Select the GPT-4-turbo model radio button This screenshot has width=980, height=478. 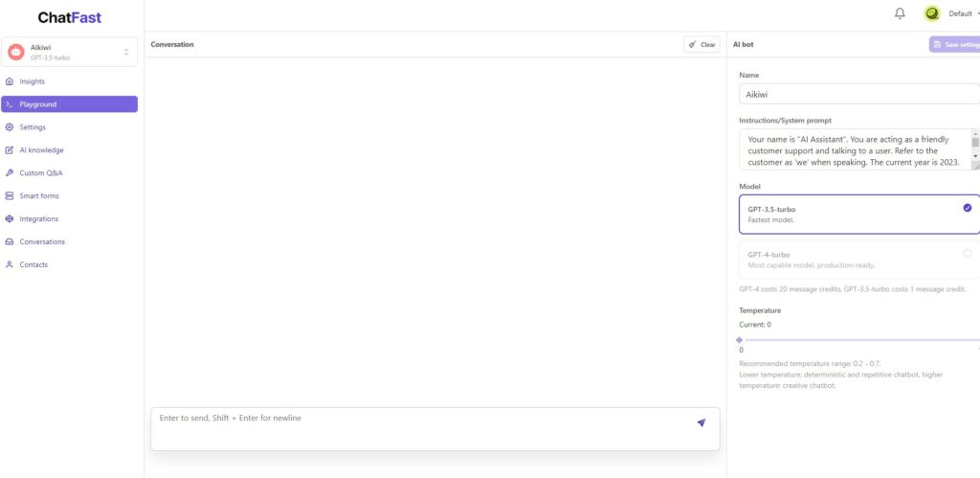point(967,254)
